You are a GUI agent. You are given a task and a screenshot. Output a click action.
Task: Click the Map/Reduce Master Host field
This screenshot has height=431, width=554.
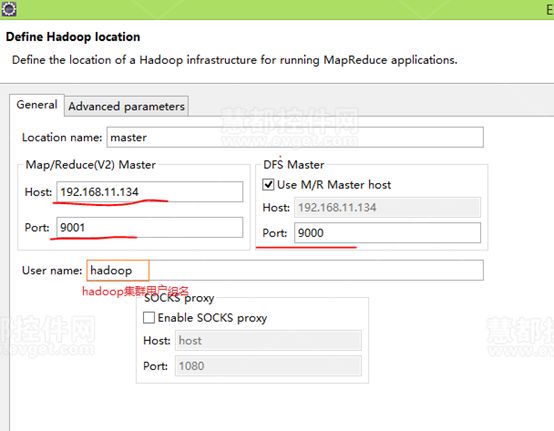point(150,192)
